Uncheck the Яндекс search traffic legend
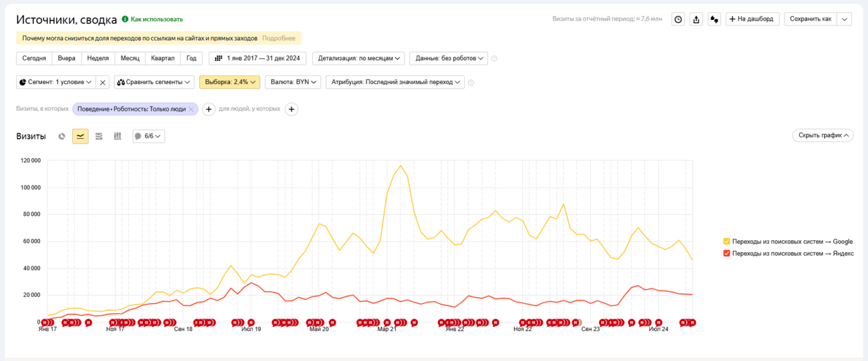This screenshot has width=868, height=361. [726, 254]
